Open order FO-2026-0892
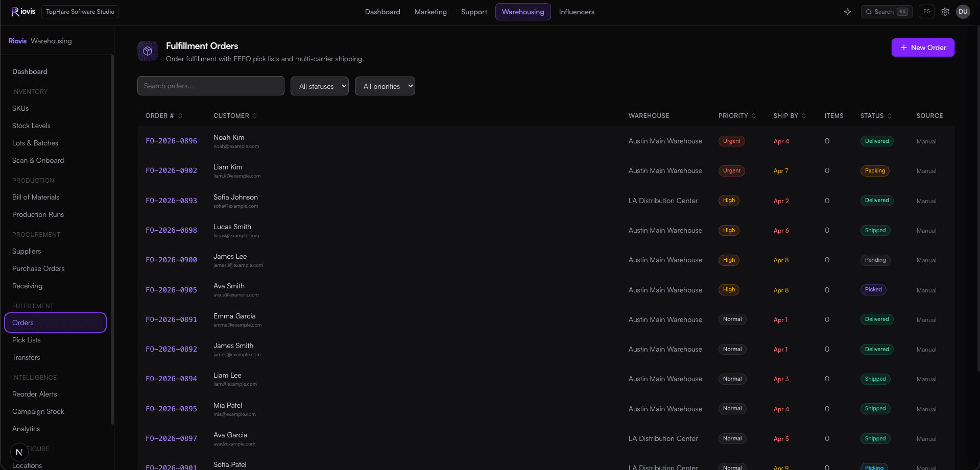Screen dimensions: 980x470 pos(171,350)
